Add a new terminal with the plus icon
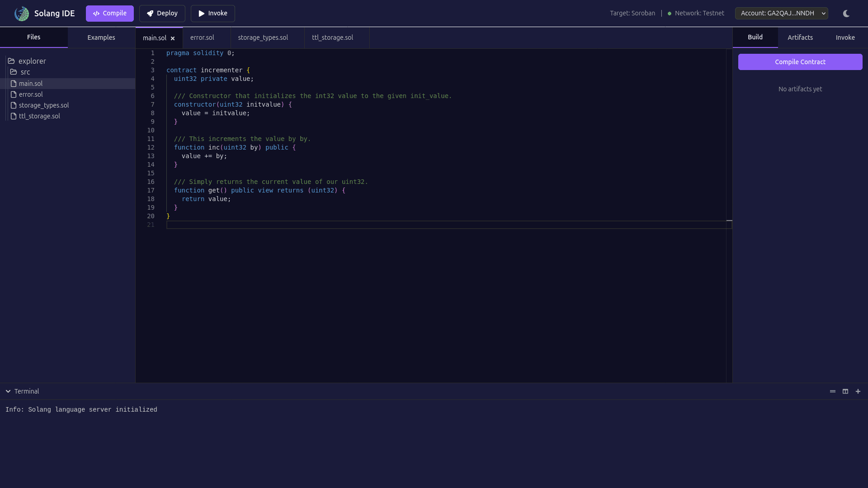The image size is (868, 488). [858, 391]
